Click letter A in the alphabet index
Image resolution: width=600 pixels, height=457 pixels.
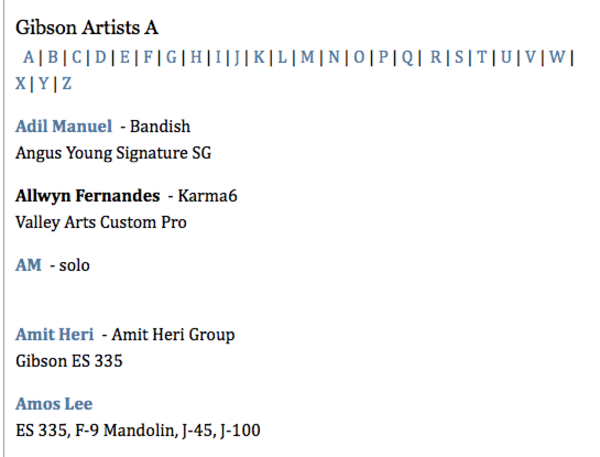tap(28, 57)
